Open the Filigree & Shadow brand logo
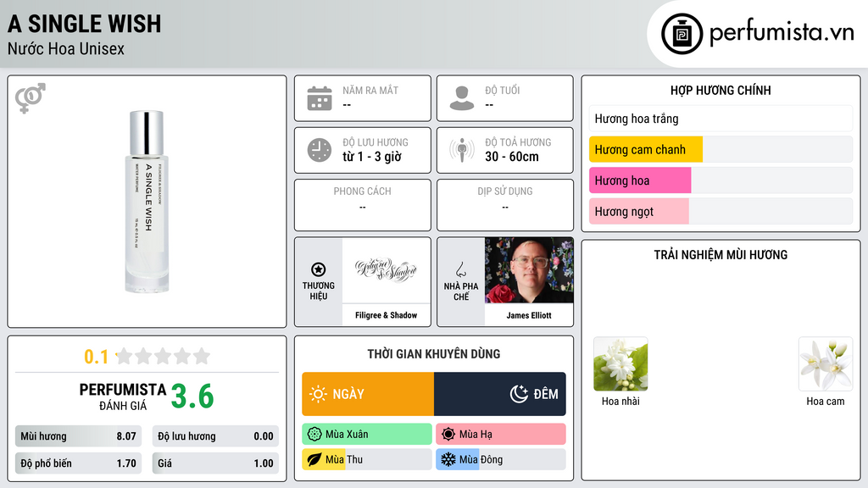This screenshot has width=868, height=488. click(x=386, y=270)
